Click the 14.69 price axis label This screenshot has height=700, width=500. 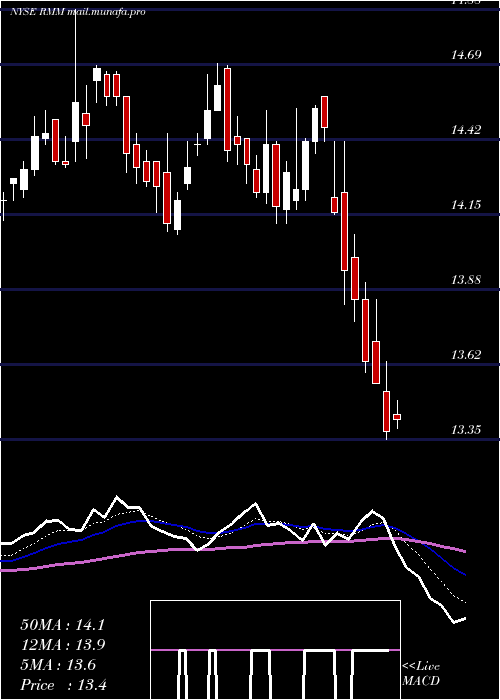point(466,55)
